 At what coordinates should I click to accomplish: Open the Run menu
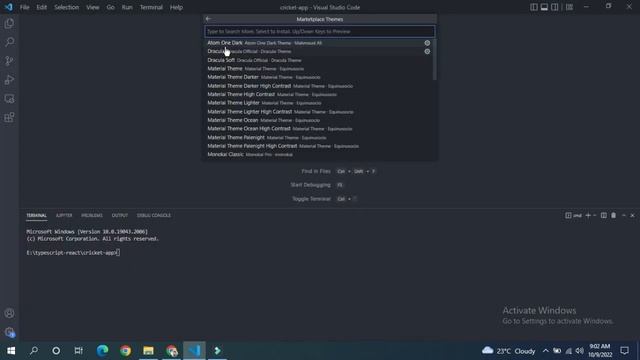[127, 7]
